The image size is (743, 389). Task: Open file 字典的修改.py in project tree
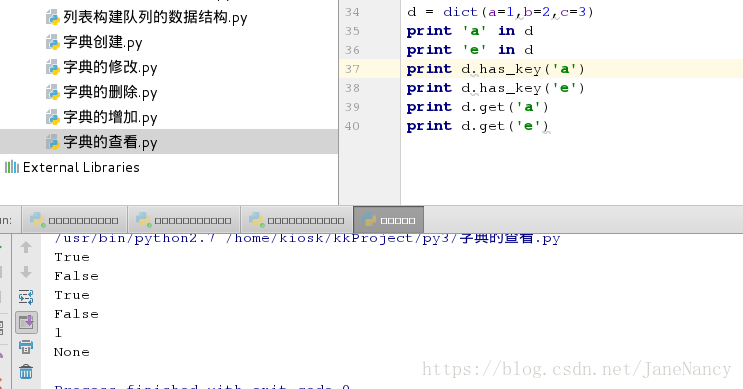tap(110, 67)
